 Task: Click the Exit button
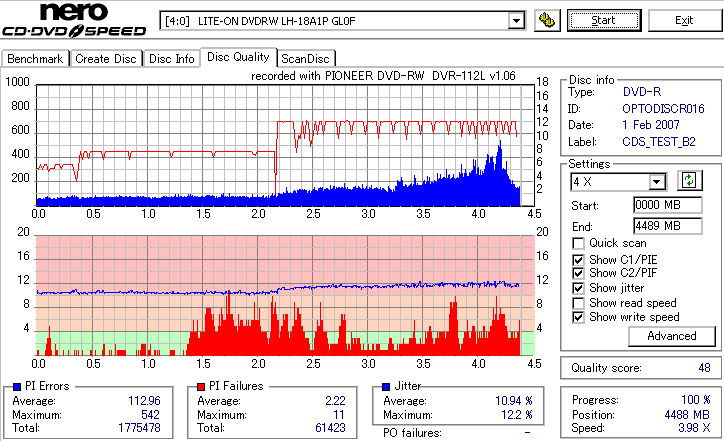coord(684,21)
